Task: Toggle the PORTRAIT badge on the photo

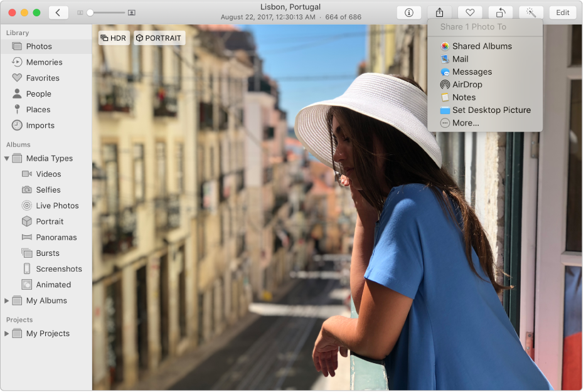Action: click(x=159, y=38)
